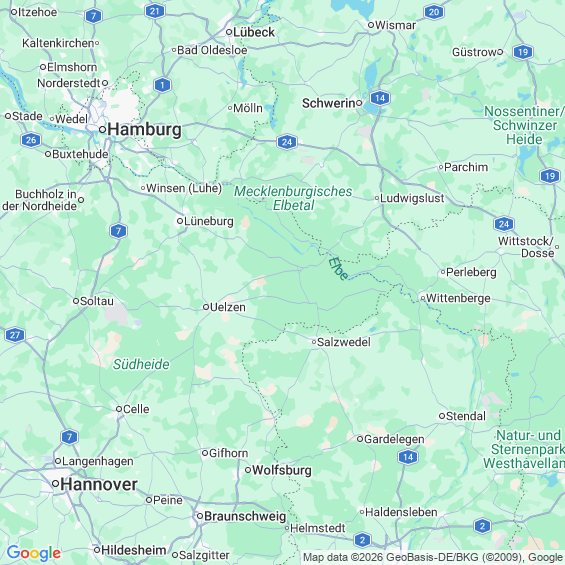Click the highway 26 shield near Stade
Viewport: 565px width, 565px height.
31,140
